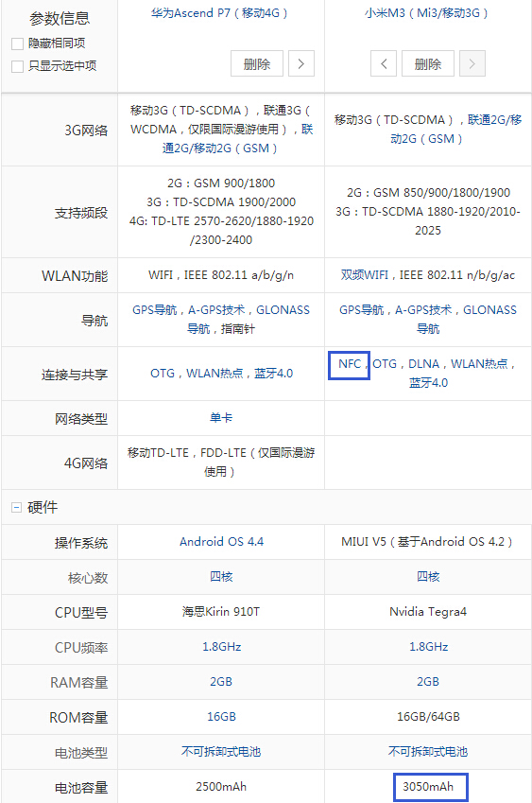The width and height of the screenshot is (532, 803).
Task: Select the 操作系统 row label
Action: click(81, 543)
